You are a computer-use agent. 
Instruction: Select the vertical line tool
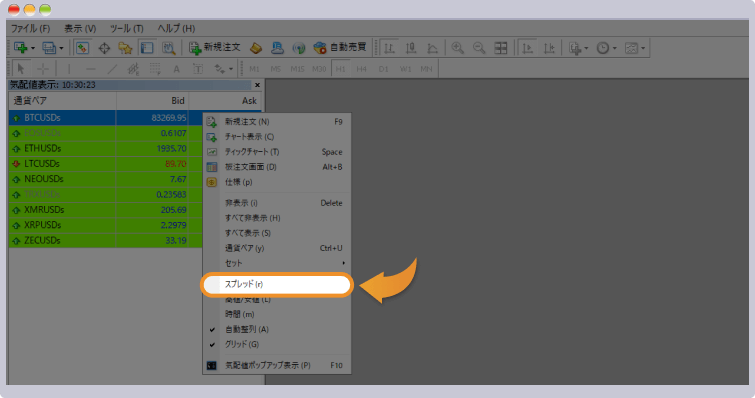(x=69, y=69)
